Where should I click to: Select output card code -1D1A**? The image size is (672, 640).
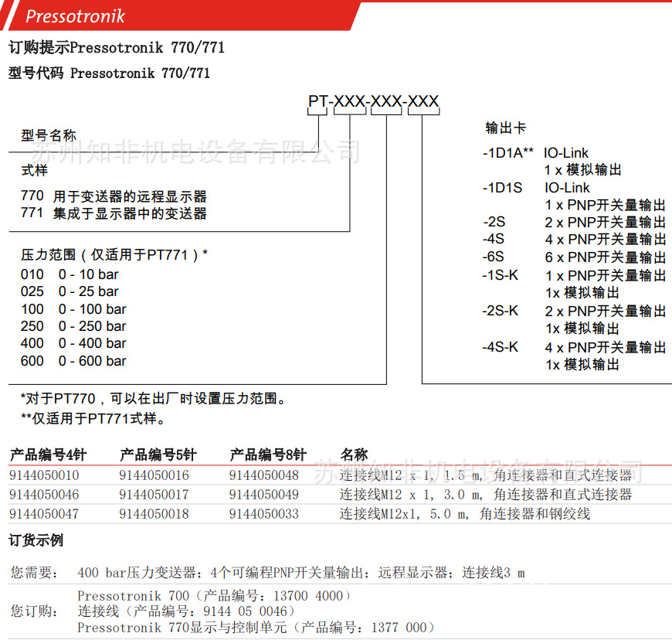point(507,153)
